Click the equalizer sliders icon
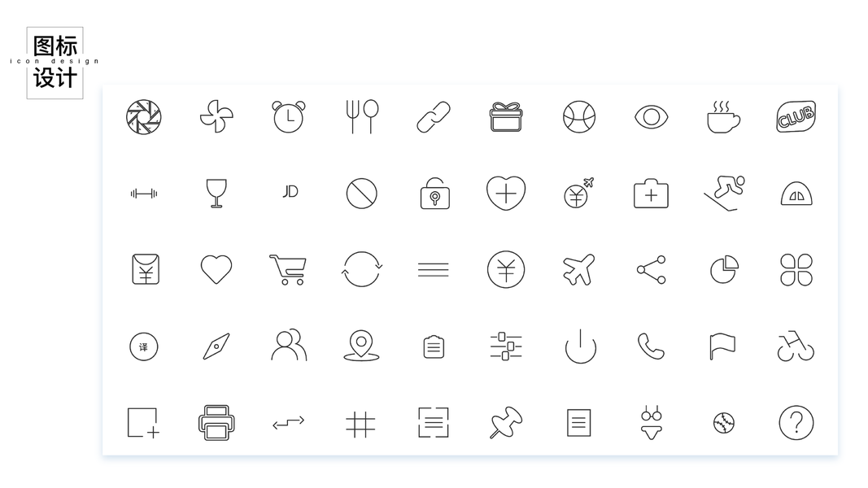 506,346
